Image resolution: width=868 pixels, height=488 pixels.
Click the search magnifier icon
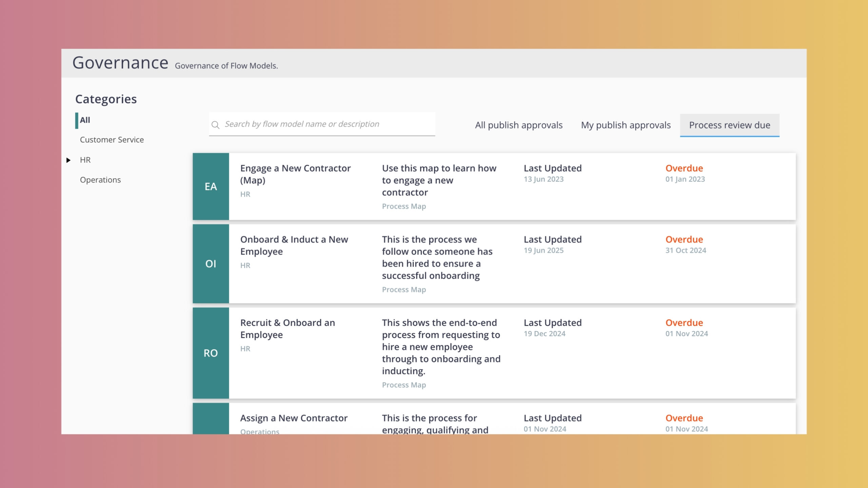(216, 125)
